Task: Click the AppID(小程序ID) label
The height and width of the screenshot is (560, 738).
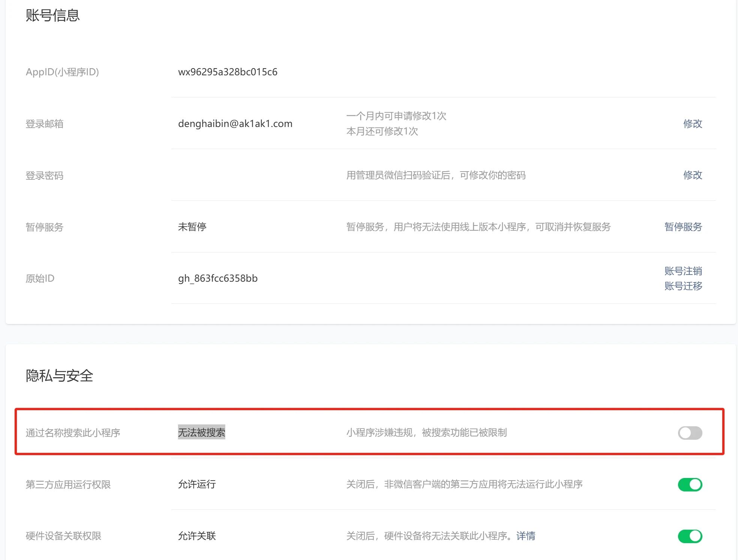Action: pos(62,72)
